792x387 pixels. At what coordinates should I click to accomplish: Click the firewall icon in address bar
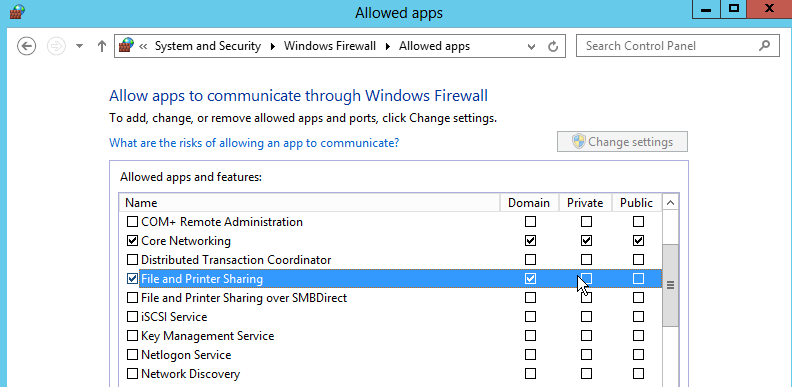(126, 46)
